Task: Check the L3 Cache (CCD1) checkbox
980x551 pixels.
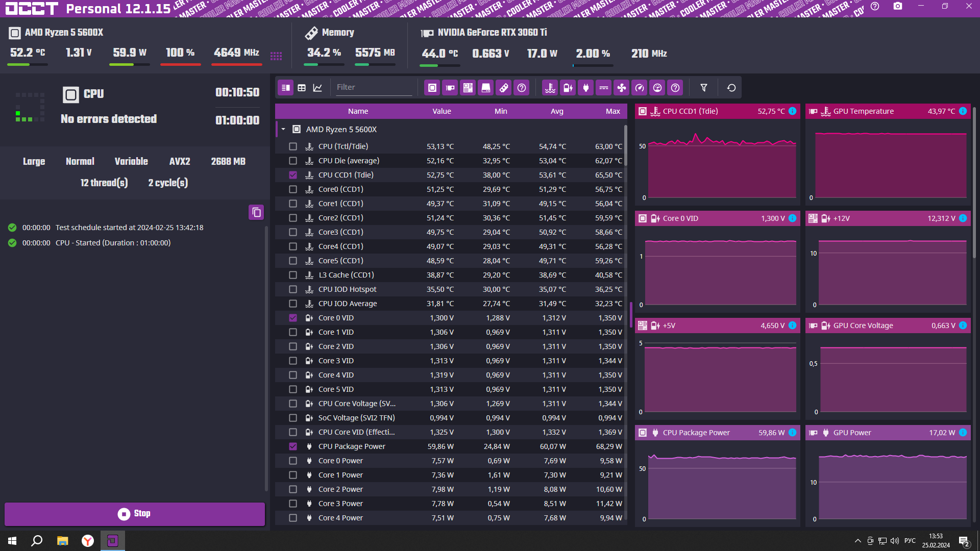Action: (293, 275)
